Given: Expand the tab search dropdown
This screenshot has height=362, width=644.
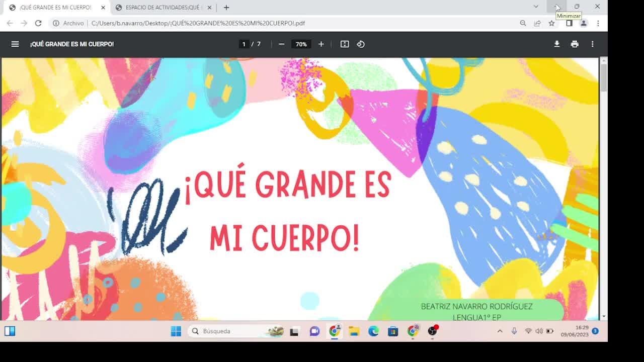Looking at the screenshot, I should click(x=536, y=7).
